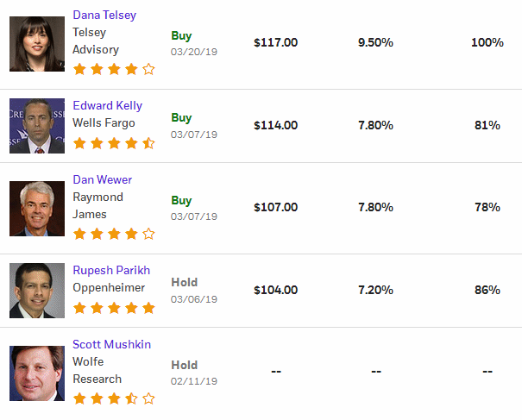Open Scott Mushkin's analyst profile link
Screen dimensions: 522x420
pyautogui.click(x=111, y=344)
